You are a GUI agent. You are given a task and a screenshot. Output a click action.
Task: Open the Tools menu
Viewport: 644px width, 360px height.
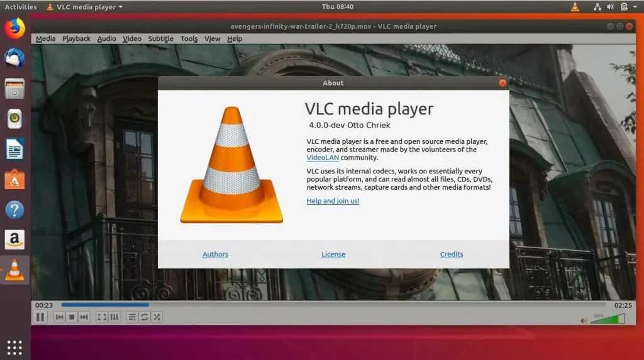[x=189, y=38]
